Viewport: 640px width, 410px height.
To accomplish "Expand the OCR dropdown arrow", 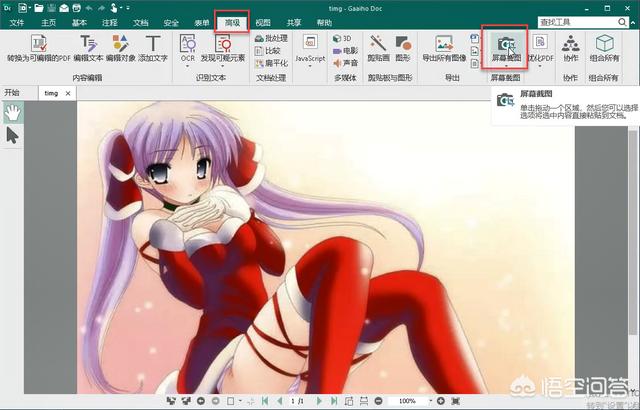I will pos(188,66).
